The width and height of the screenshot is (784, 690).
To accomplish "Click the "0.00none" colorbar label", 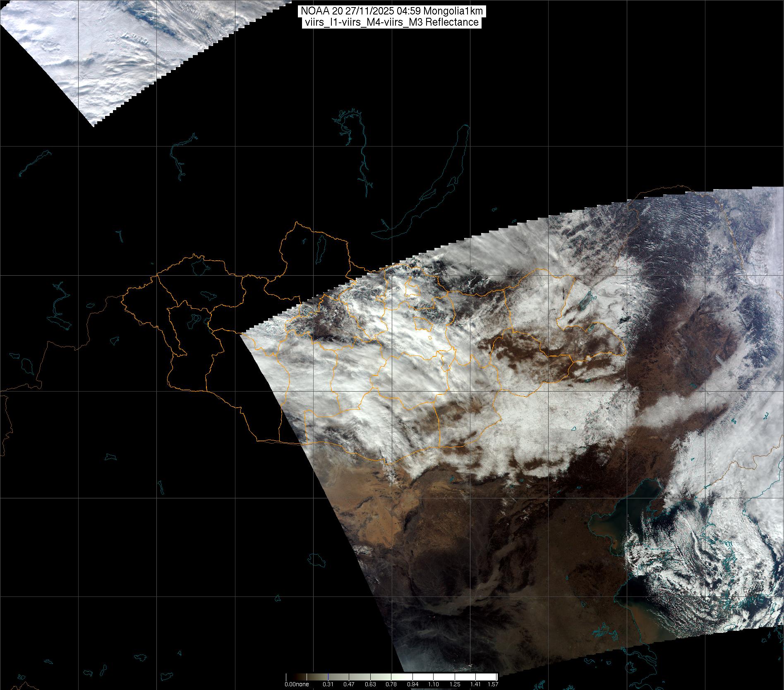I will click(x=296, y=684).
